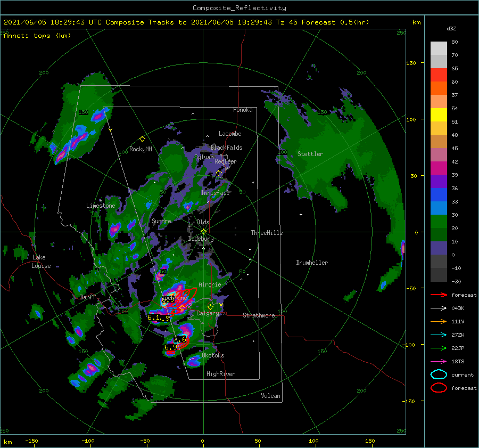Pick the bright red swatch in dBZ scale
This screenshot has width=479, height=448.
click(x=439, y=75)
